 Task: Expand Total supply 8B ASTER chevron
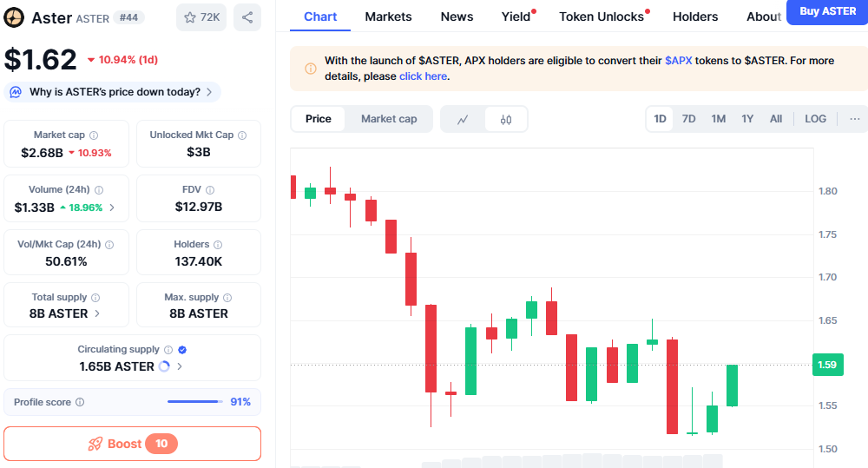97,313
